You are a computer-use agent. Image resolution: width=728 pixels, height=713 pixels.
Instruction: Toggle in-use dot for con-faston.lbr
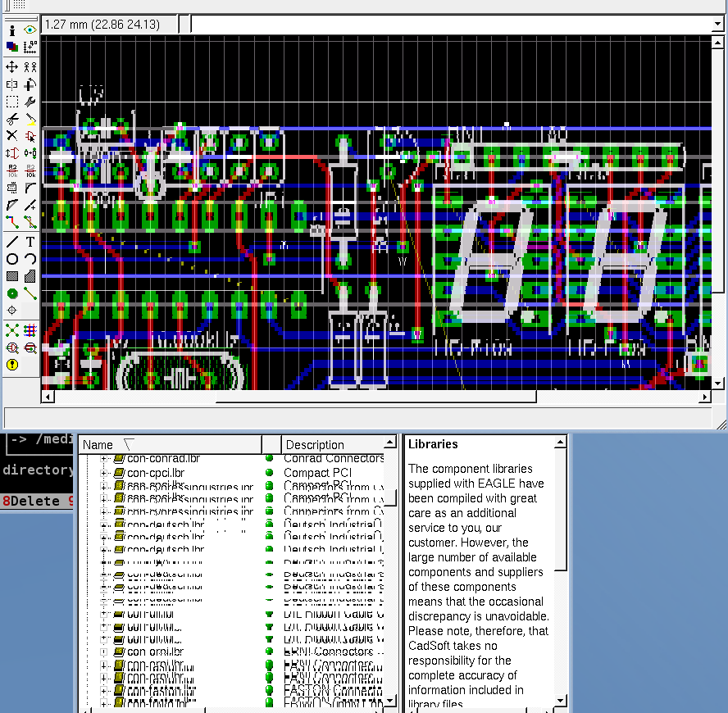[269, 691]
